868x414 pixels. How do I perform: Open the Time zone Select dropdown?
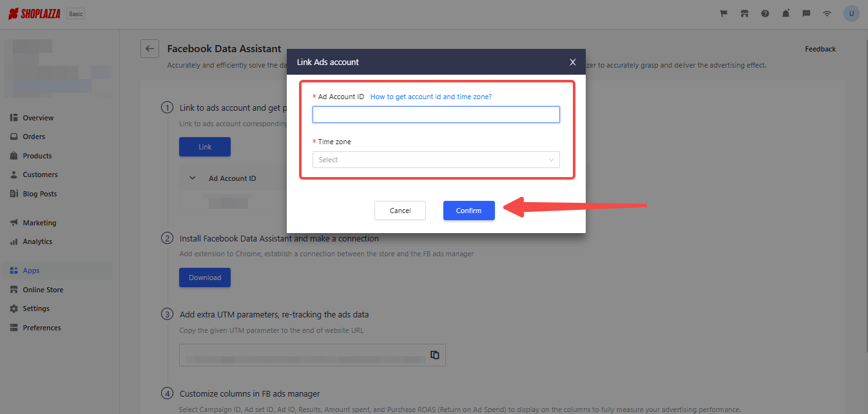point(436,160)
